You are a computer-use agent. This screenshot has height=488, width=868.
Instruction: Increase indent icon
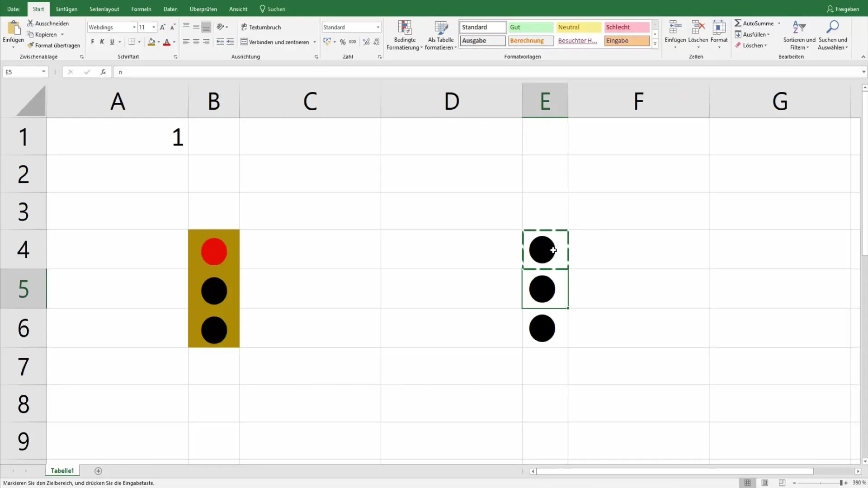pyautogui.click(x=230, y=42)
